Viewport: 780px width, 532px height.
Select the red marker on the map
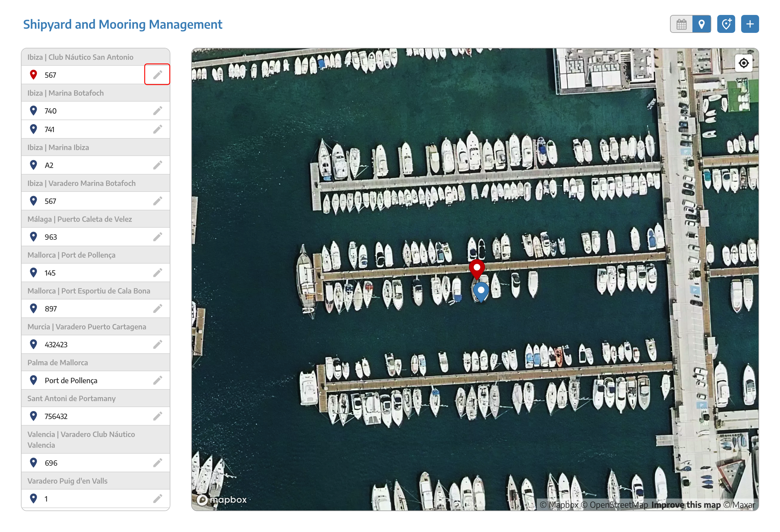click(477, 269)
